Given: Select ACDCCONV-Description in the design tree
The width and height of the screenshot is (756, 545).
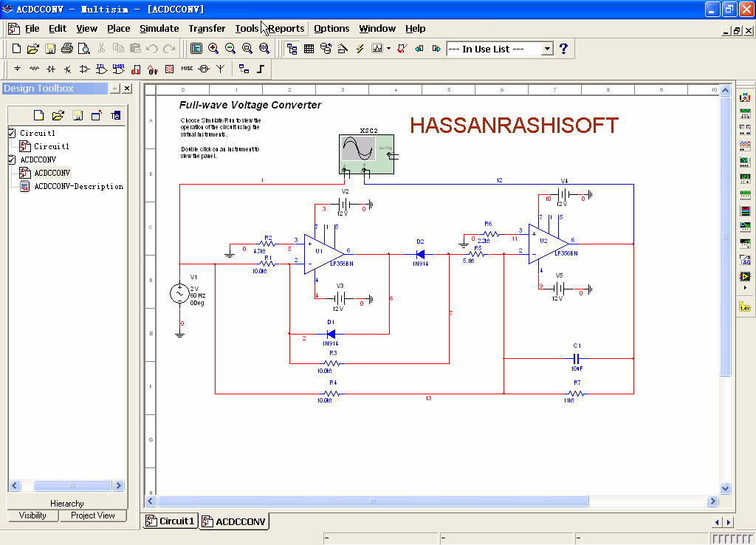Looking at the screenshot, I should point(78,186).
